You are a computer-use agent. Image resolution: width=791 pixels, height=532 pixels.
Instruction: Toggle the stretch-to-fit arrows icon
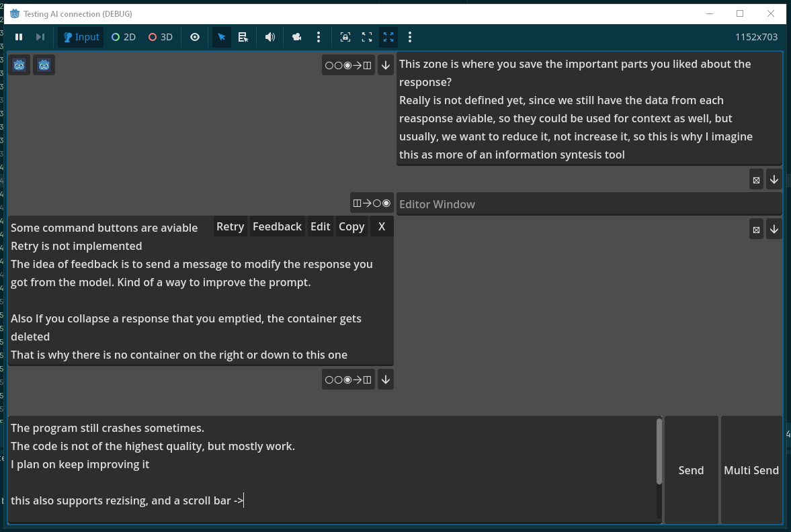(388, 37)
